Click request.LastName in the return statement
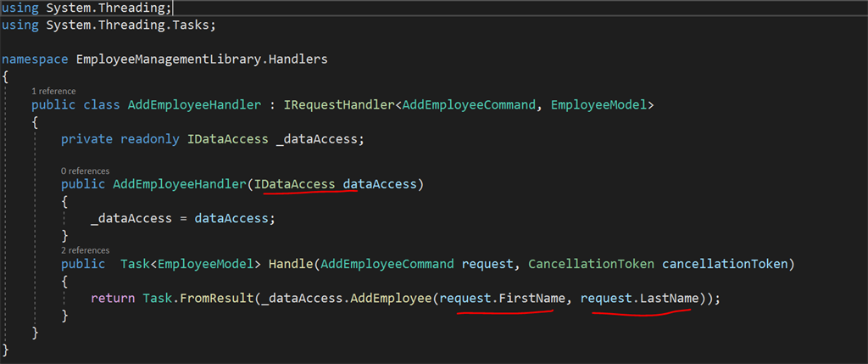The width and height of the screenshot is (868, 364). [639, 298]
